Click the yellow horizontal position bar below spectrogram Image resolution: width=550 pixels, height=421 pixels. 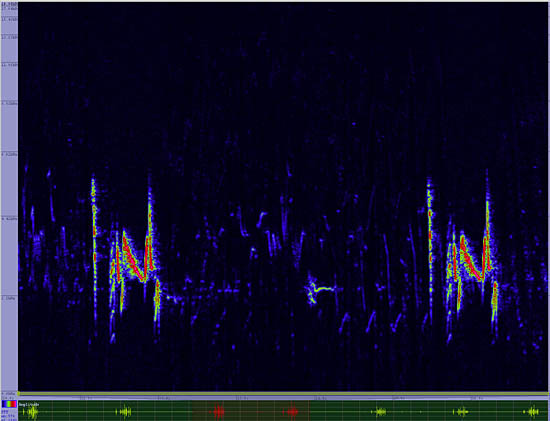[284, 394]
